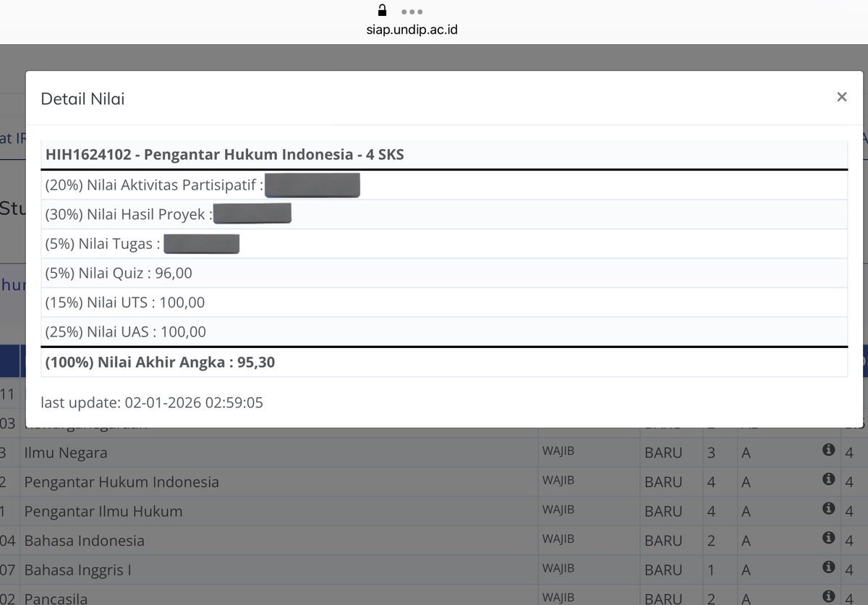The width and height of the screenshot is (868, 605).
Task: Select the Bahasa Indonesia course name
Action: [x=85, y=541]
